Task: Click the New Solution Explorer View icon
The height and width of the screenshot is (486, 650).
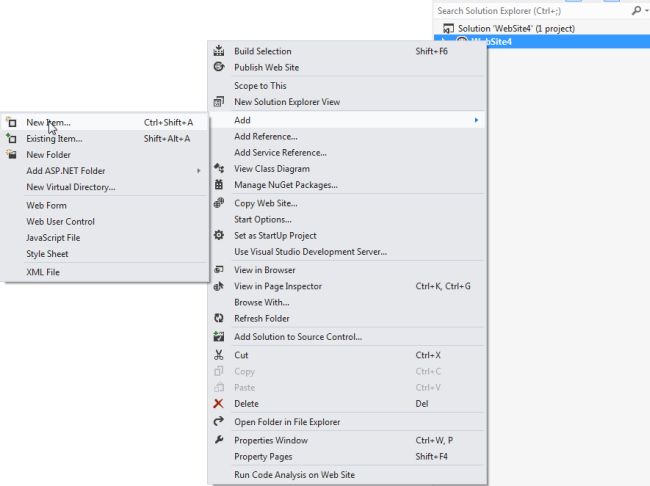Action: (219, 102)
